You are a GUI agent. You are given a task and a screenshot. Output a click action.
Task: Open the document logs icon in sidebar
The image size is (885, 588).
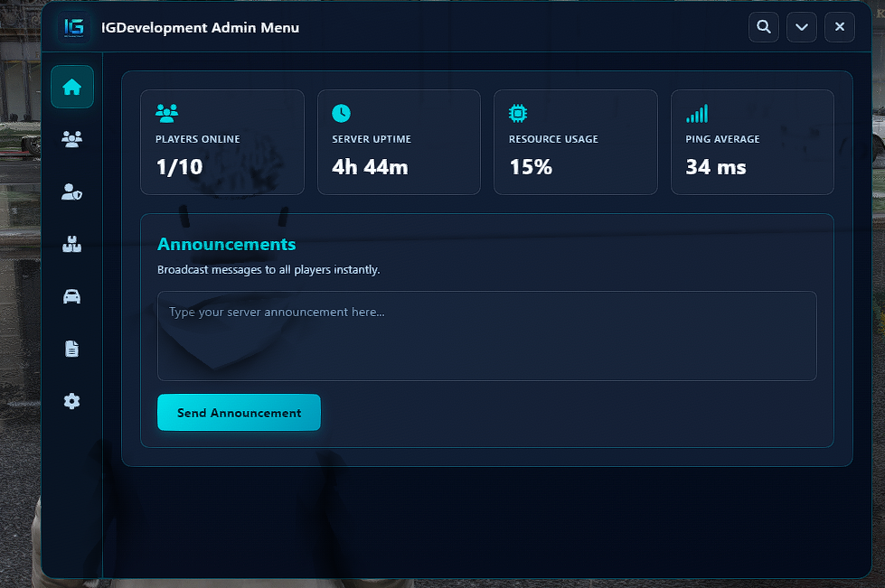pos(71,349)
